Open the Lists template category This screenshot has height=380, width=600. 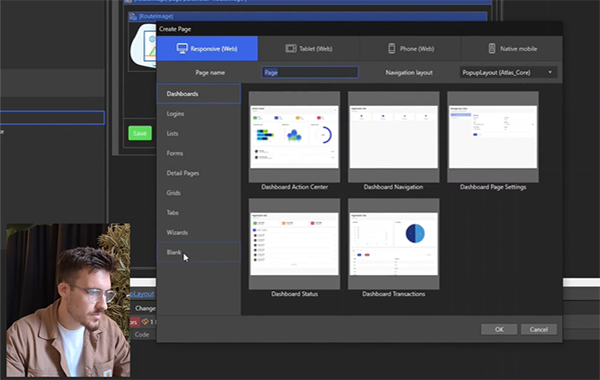click(x=199, y=134)
